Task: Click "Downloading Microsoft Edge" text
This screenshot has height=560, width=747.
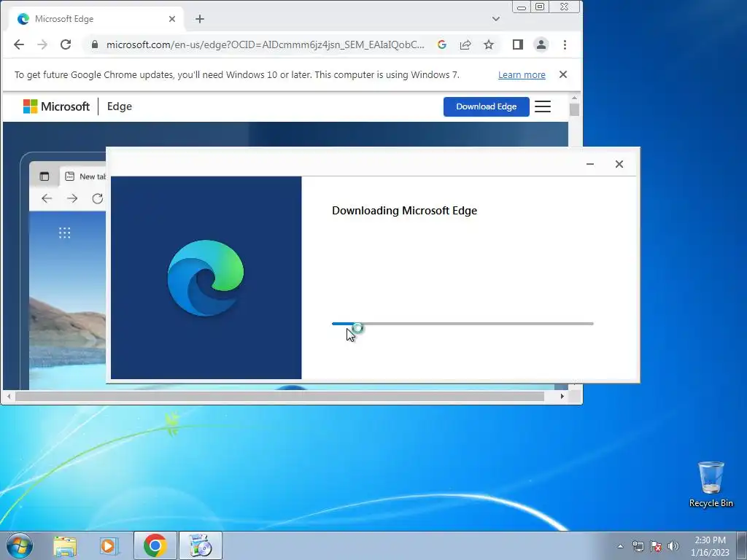Action: click(404, 211)
